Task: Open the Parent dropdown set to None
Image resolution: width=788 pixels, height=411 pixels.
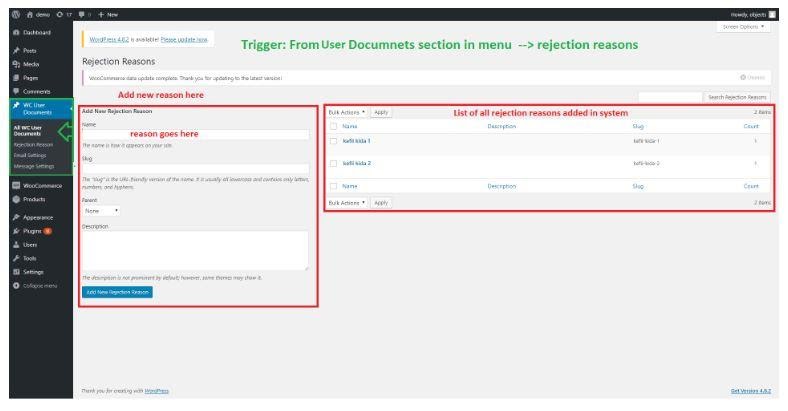Action: [x=101, y=211]
